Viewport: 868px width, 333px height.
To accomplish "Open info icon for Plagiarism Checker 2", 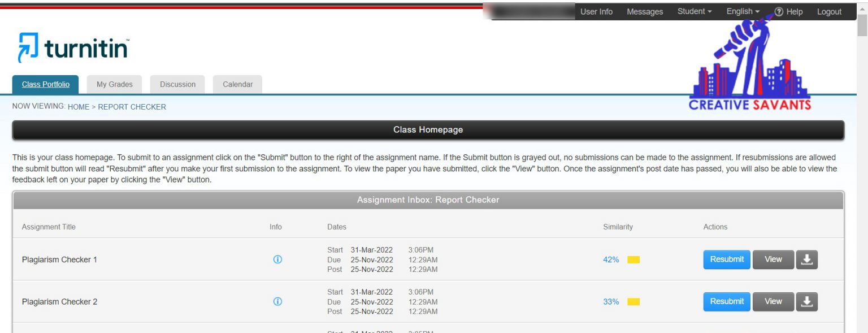I will pyautogui.click(x=277, y=301).
